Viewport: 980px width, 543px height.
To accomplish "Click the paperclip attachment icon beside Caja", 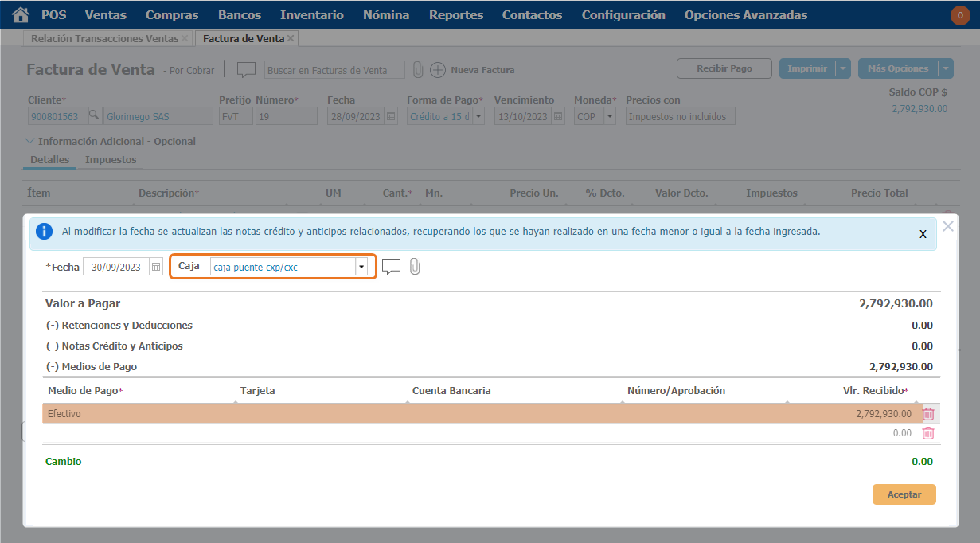I will pos(415,267).
